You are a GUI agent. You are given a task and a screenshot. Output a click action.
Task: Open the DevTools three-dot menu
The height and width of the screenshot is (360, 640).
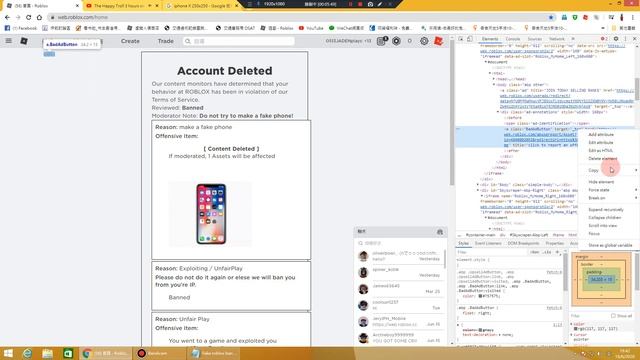625,39
